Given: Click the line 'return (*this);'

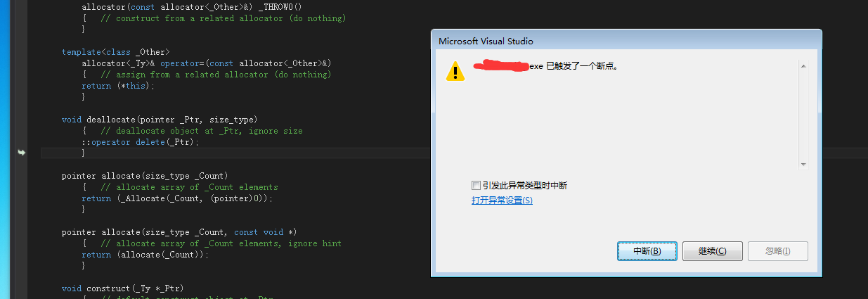Looking at the screenshot, I should tap(117, 86).
